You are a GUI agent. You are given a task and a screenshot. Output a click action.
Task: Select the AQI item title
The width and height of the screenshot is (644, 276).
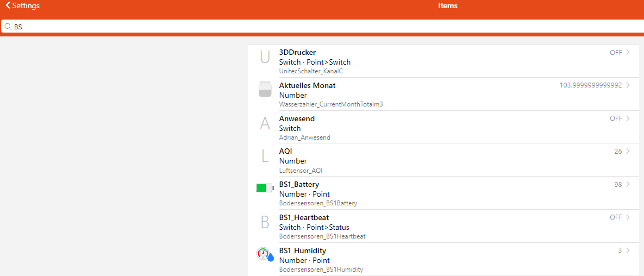click(x=285, y=151)
